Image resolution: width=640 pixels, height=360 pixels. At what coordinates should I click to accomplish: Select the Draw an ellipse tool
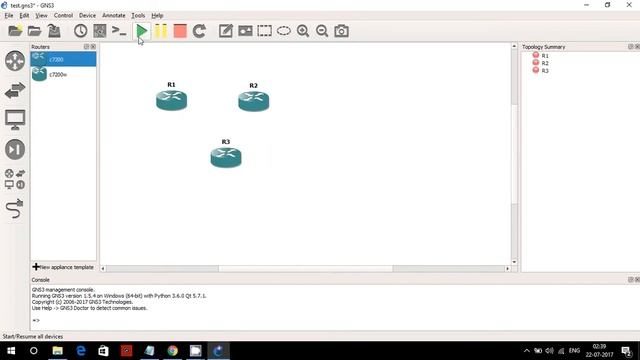(284, 31)
